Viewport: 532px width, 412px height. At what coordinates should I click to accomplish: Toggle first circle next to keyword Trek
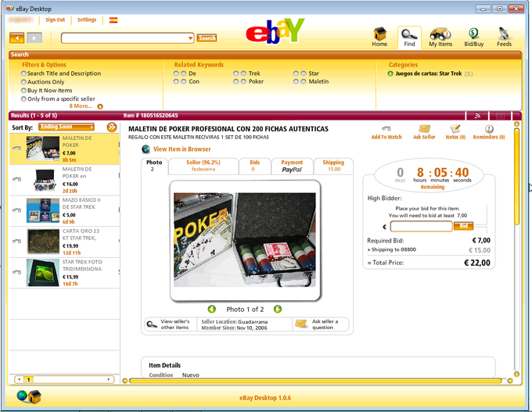(235, 73)
